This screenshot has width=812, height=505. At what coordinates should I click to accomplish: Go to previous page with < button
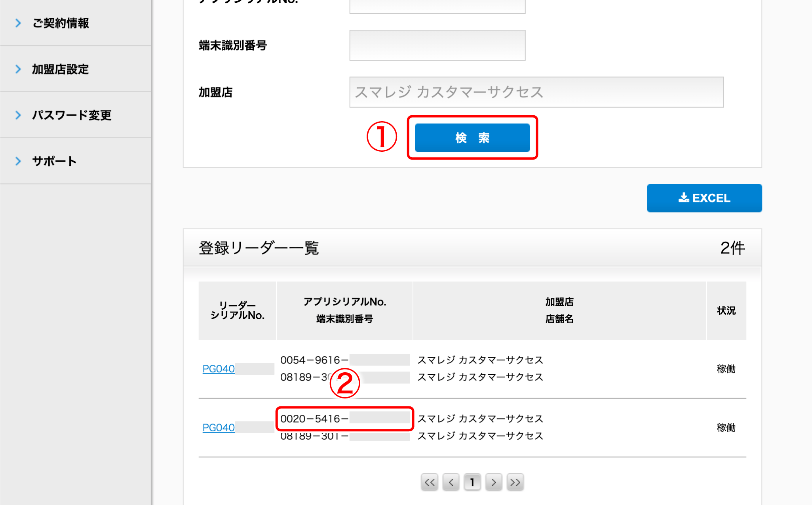tap(451, 482)
